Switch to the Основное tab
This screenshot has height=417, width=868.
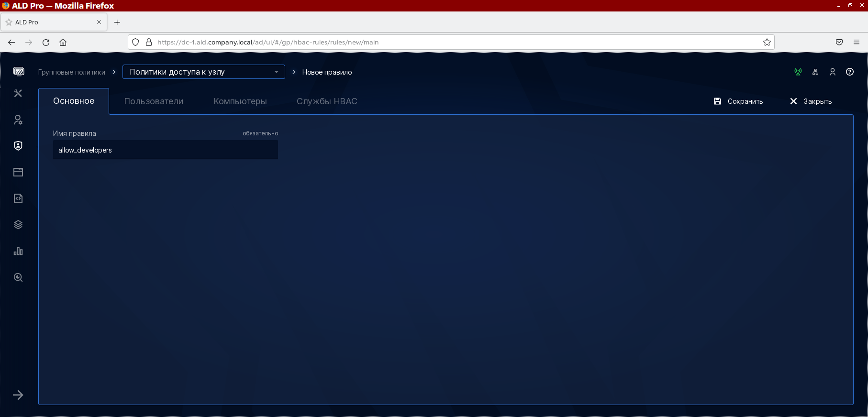click(74, 101)
